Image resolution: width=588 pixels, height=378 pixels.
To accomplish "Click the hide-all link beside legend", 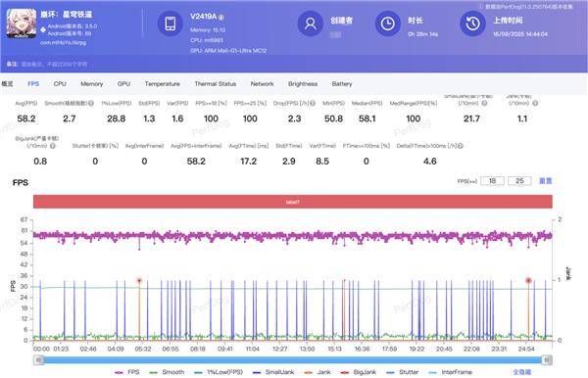I will pos(522,372).
